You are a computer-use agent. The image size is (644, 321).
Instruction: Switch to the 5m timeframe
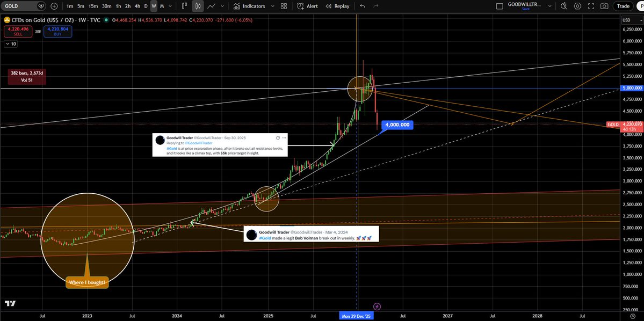[x=81, y=6]
